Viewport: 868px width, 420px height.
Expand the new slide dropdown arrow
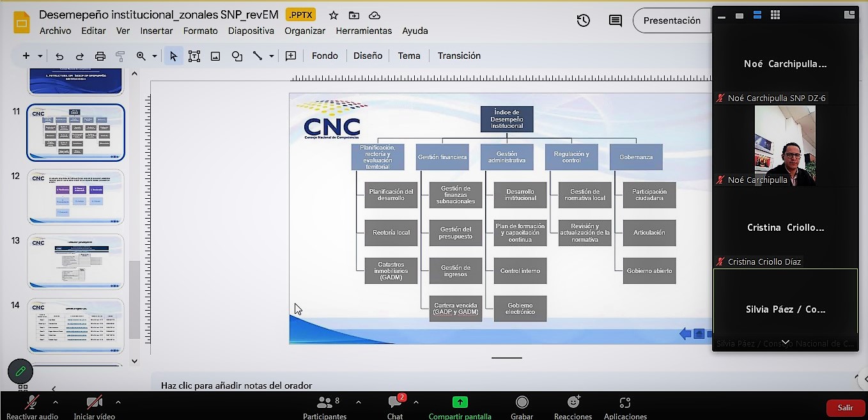pyautogui.click(x=40, y=56)
